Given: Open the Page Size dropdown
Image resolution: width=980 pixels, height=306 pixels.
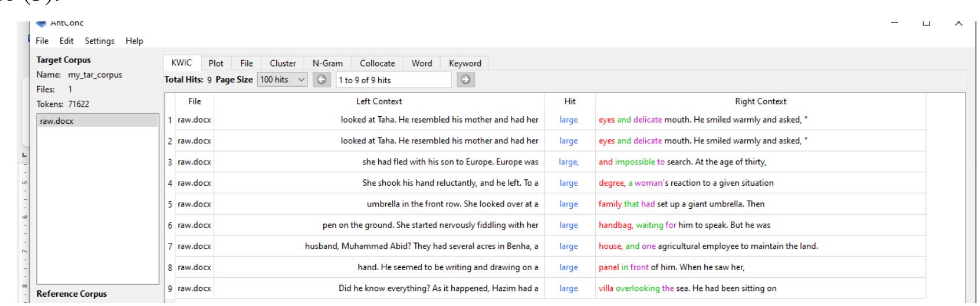Looking at the screenshot, I should click(x=283, y=80).
